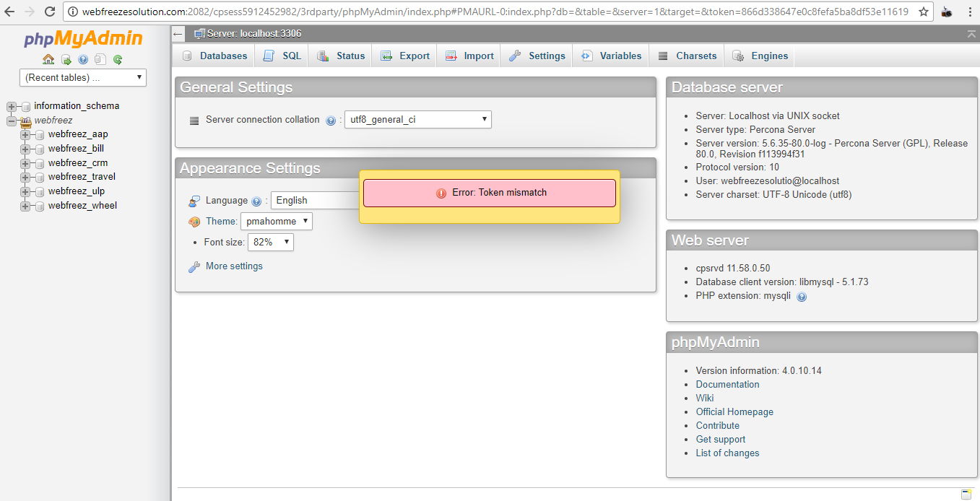This screenshot has height=501, width=980.
Task: Expand the webfreez_bill database node
Action: [25, 149]
